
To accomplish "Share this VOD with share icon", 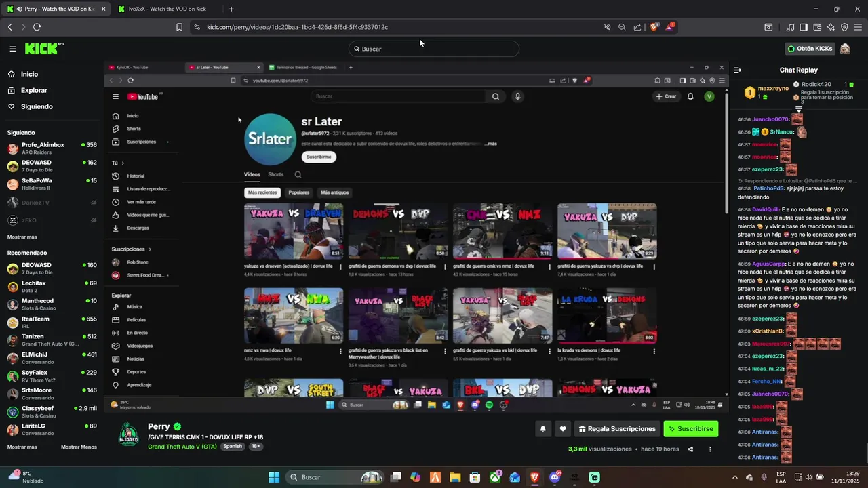I will [x=690, y=449].
